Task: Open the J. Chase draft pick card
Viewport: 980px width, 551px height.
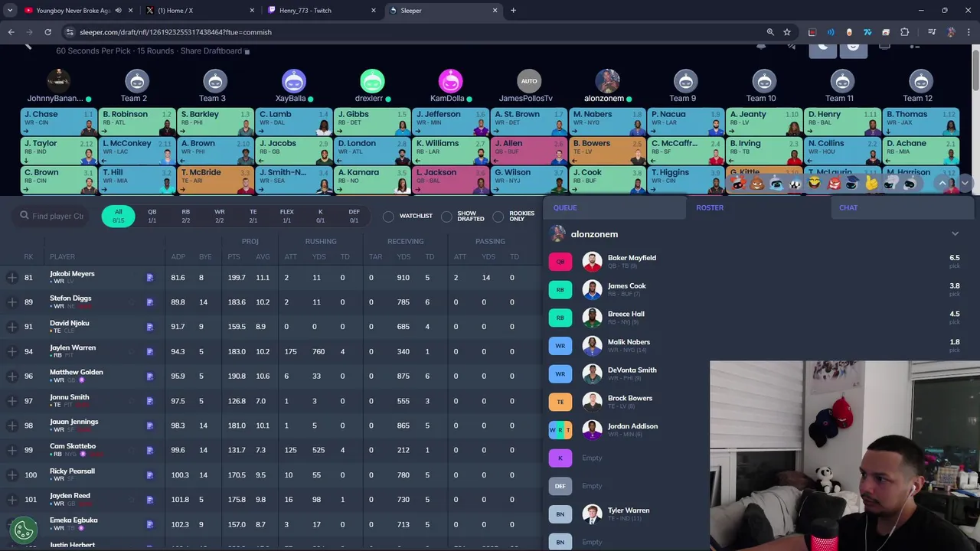Action: coord(58,122)
